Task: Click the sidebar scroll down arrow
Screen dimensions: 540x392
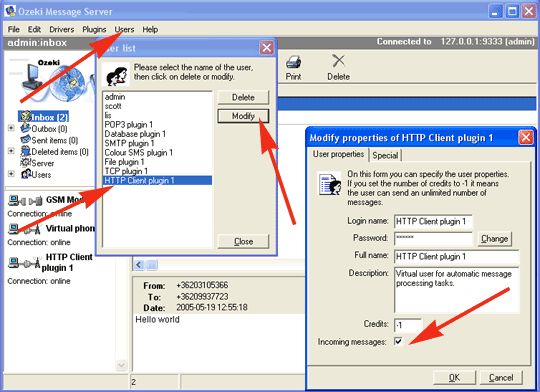Action: [x=121, y=365]
